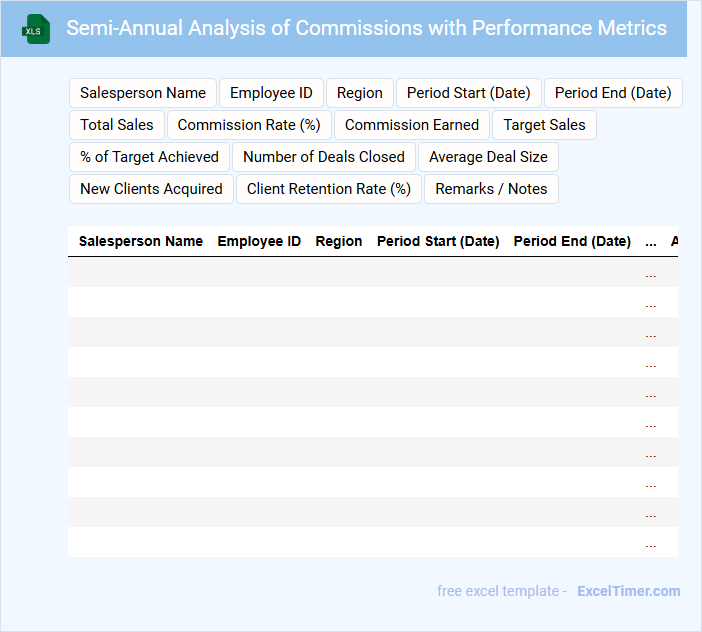Select the Period Start (Date) tag

coord(468,93)
